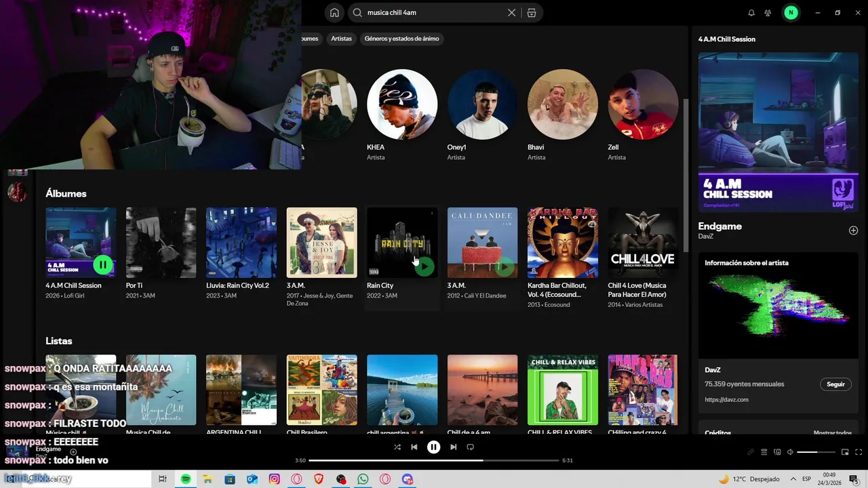Open the 4 A.M Chill Session panel heading
Screen dimensions: 868x488
pyautogui.click(x=726, y=39)
